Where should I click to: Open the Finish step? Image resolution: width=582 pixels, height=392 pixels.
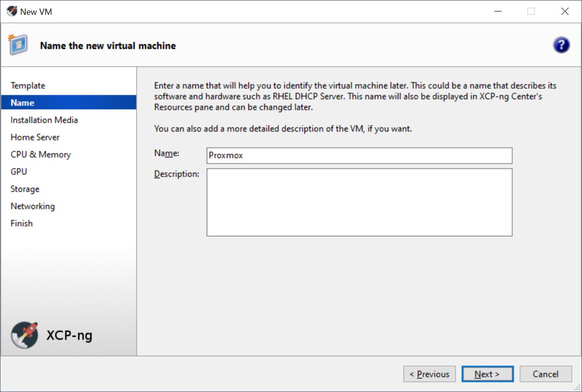(22, 224)
